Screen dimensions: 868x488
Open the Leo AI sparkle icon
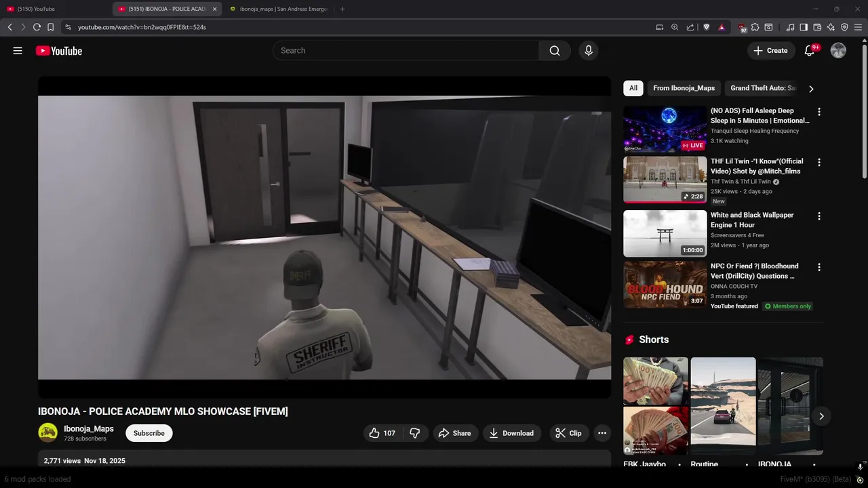(831, 27)
